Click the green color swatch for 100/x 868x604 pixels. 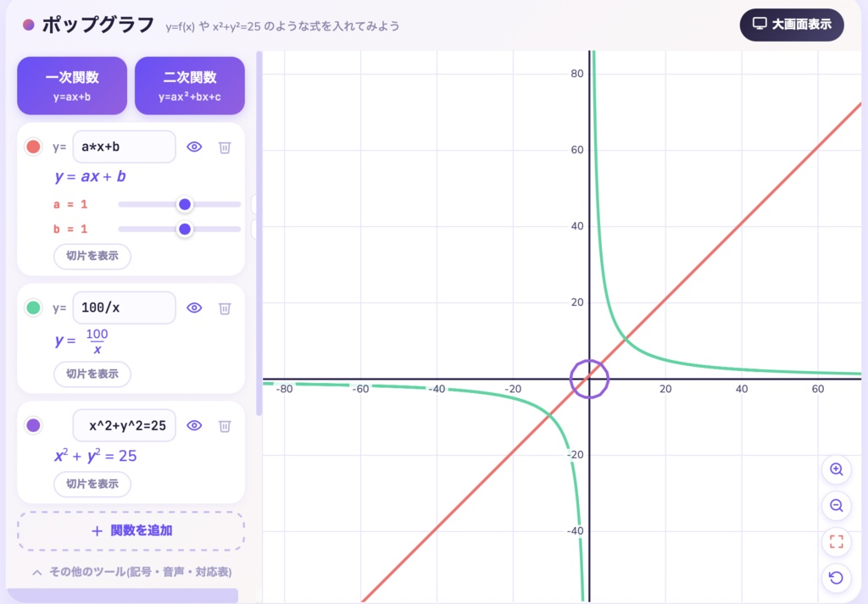pyautogui.click(x=33, y=308)
